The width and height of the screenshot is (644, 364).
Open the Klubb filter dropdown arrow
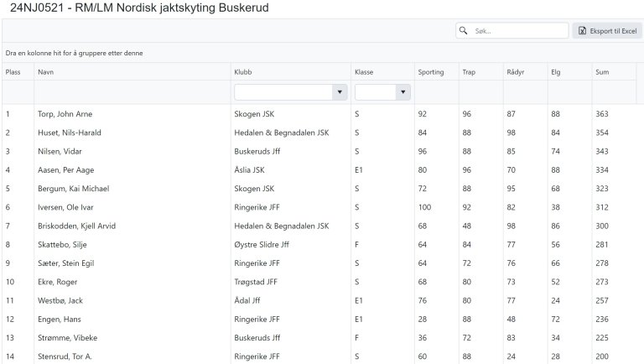340,92
